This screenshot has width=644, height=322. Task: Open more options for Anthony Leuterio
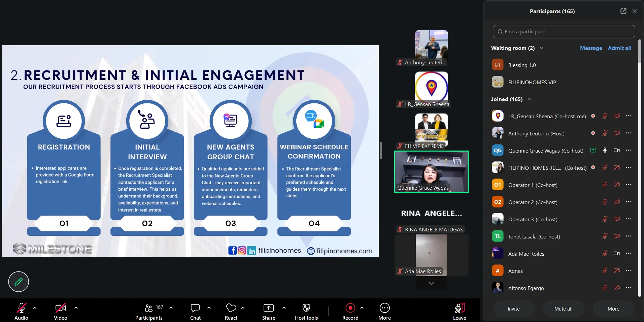pyautogui.click(x=629, y=133)
